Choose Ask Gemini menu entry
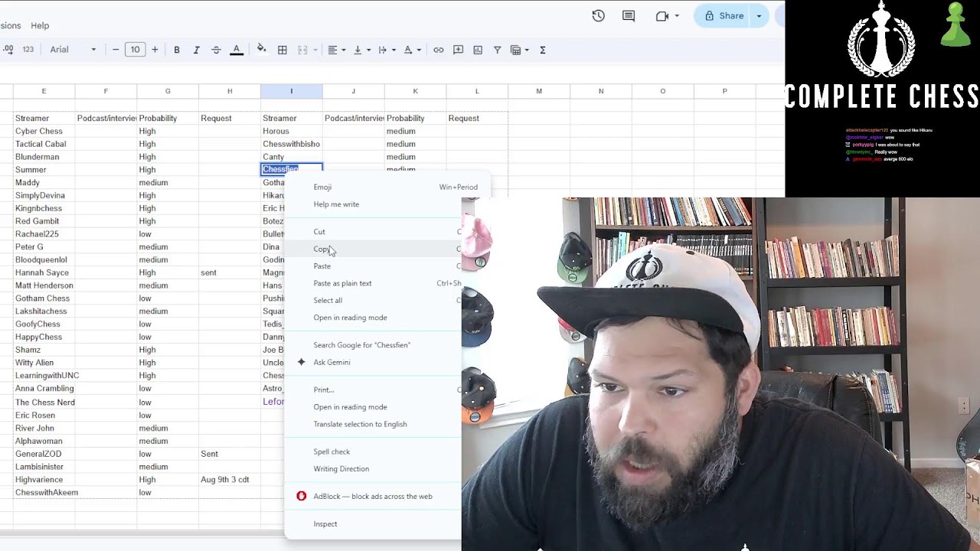The height and width of the screenshot is (551, 980). point(332,362)
